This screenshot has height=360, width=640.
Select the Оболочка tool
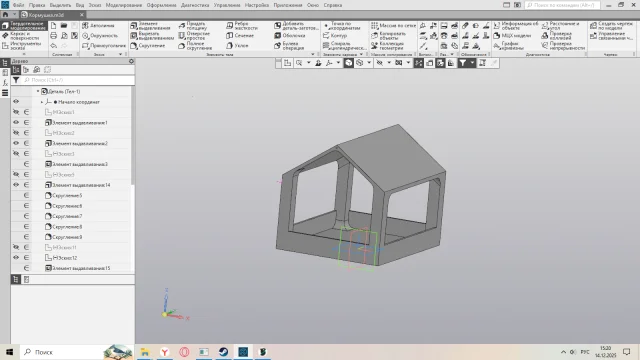290,36
